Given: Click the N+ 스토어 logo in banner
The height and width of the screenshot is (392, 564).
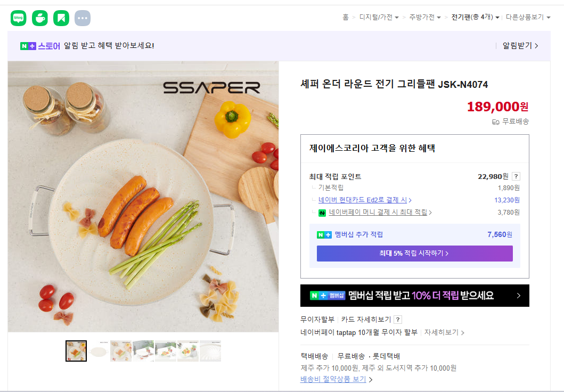Looking at the screenshot, I should click(x=40, y=46).
